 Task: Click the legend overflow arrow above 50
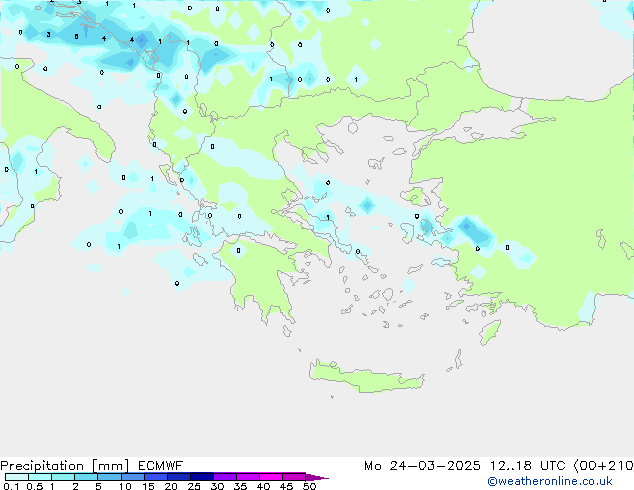(x=317, y=477)
